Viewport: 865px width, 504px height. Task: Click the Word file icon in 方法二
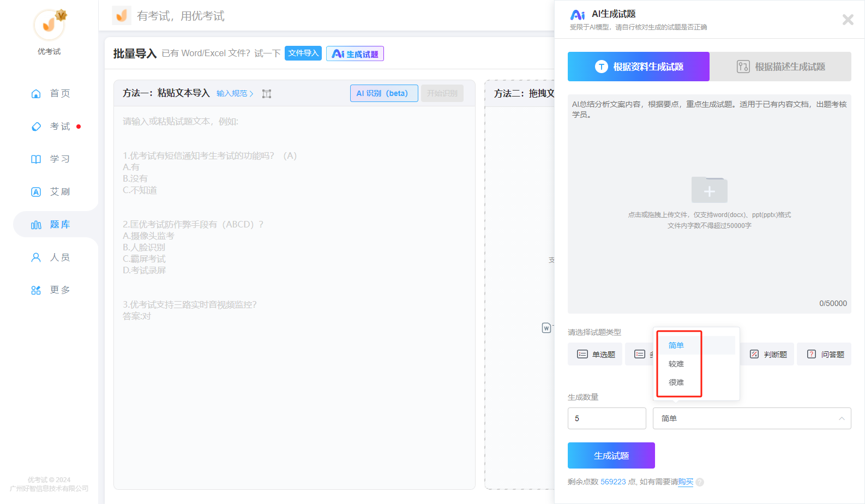click(x=546, y=328)
